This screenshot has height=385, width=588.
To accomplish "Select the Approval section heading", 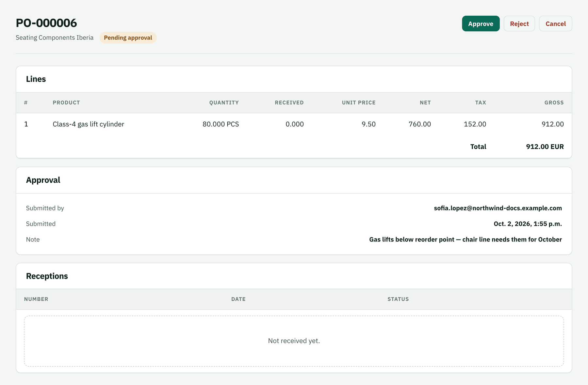I will coord(43,180).
